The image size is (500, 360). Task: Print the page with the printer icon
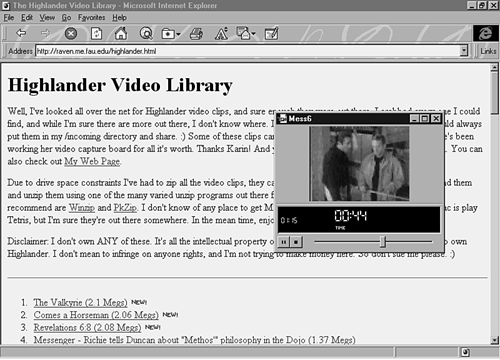point(196,34)
